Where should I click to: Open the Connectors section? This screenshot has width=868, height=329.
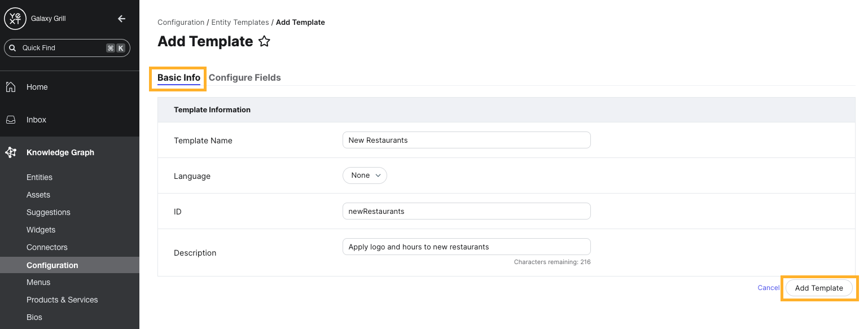pyautogui.click(x=47, y=247)
